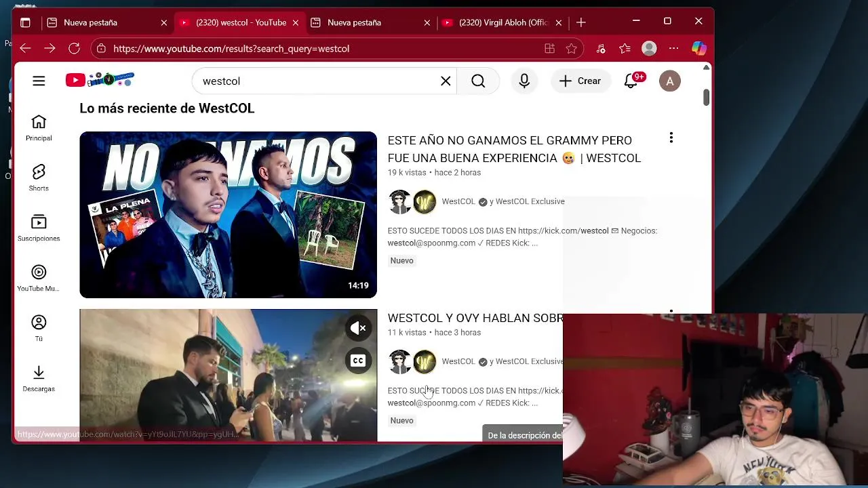
Task: Reload the page
Action: pyautogui.click(x=74, y=49)
